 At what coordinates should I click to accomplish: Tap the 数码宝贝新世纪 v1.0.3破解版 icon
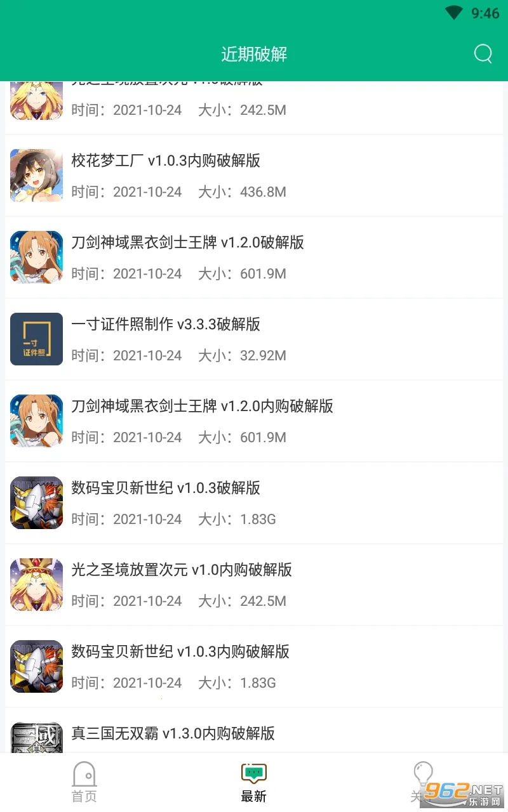pos(37,502)
